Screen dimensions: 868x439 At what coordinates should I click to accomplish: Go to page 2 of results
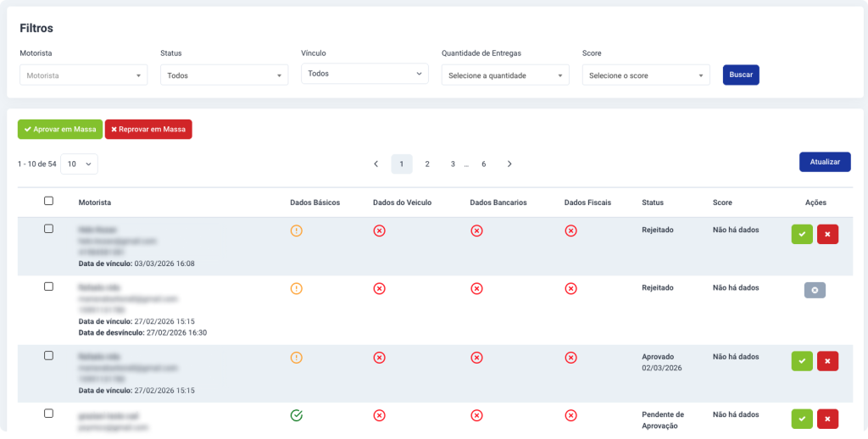(x=427, y=164)
